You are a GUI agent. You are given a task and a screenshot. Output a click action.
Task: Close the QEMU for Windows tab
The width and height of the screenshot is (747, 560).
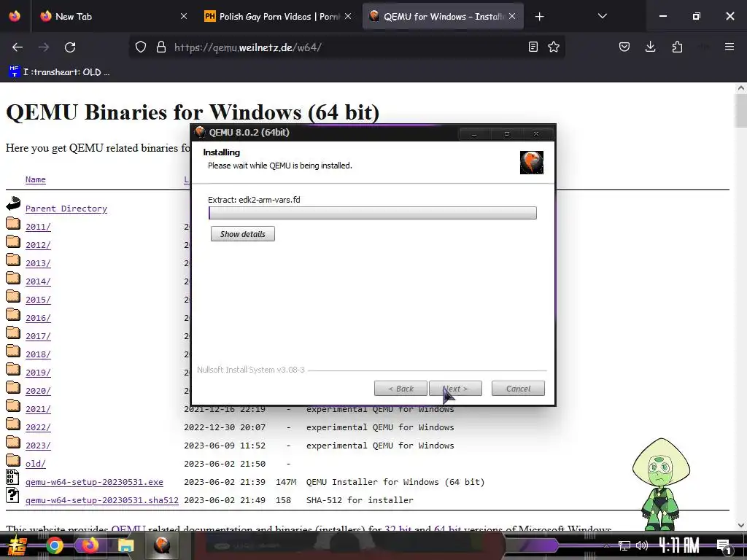click(512, 16)
